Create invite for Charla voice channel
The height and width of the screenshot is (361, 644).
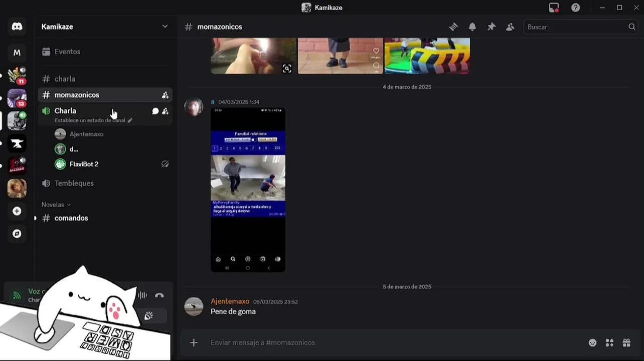coord(165,111)
